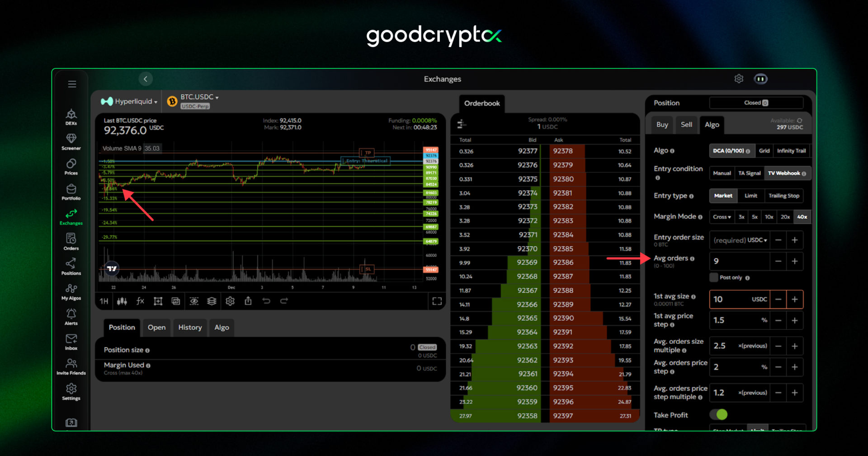This screenshot has width=868, height=456.
Task: Open the DEXs sidebar section
Action: (x=71, y=116)
